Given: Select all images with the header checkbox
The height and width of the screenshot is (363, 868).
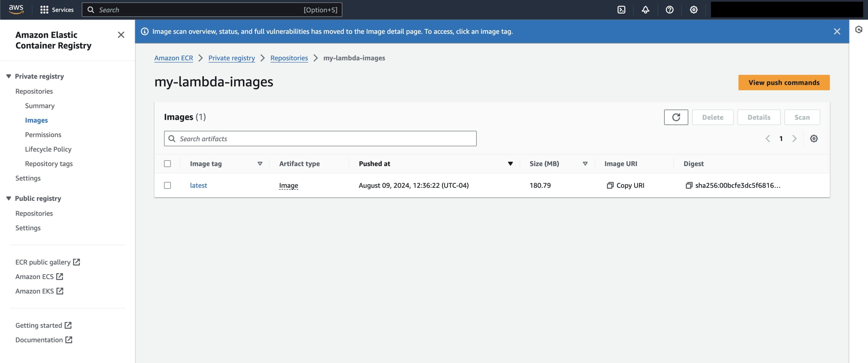Looking at the screenshot, I should point(167,164).
